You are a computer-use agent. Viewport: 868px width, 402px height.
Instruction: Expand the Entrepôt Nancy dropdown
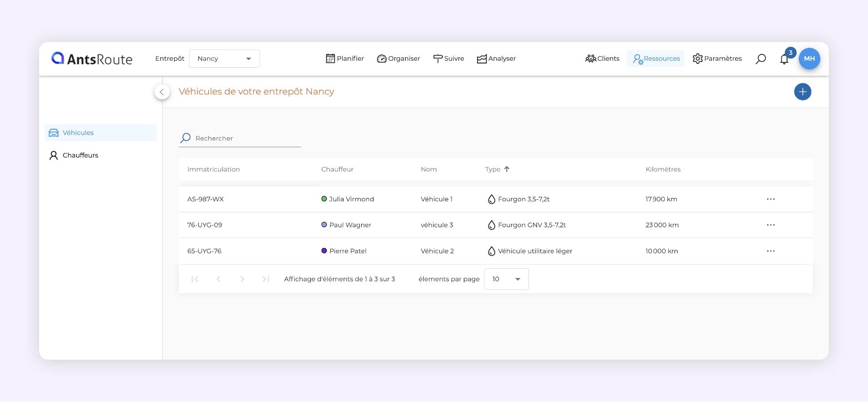click(x=224, y=59)
